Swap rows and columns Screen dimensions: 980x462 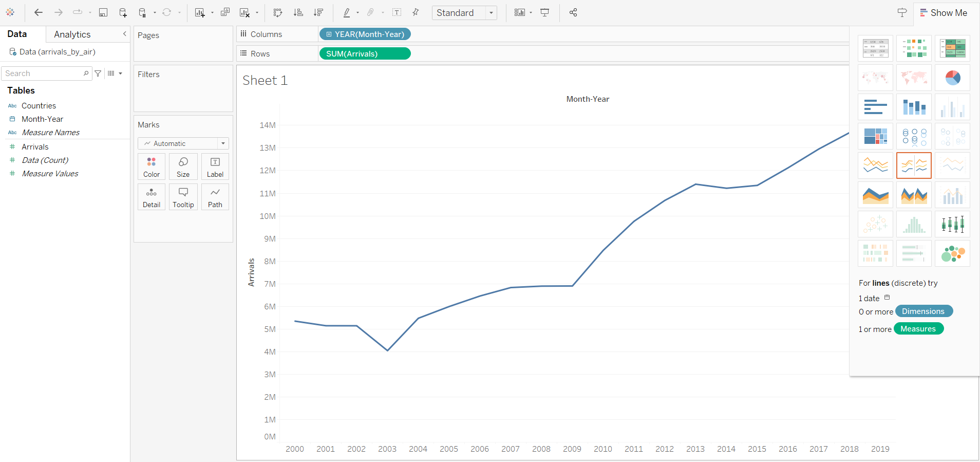click(278, 12)
